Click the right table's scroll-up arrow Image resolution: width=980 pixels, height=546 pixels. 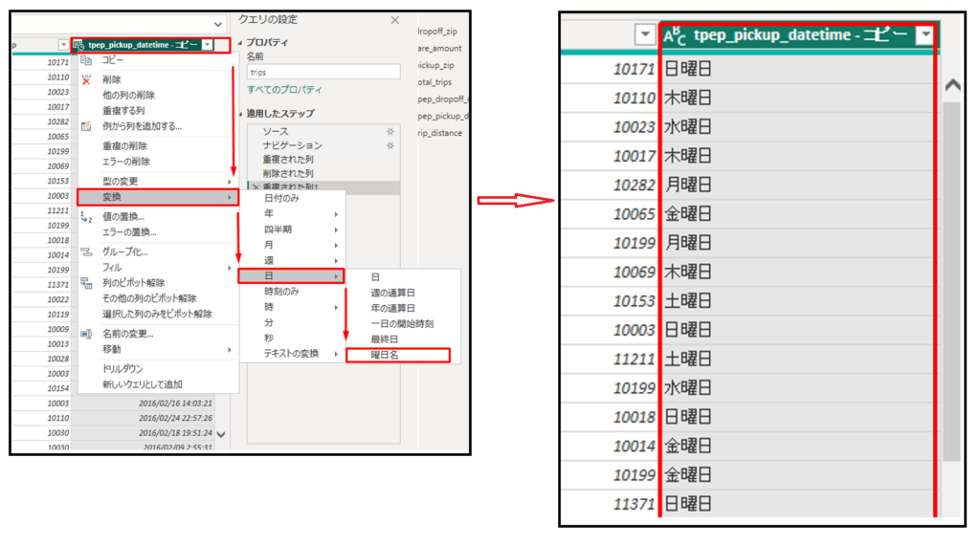pos(952,86)
